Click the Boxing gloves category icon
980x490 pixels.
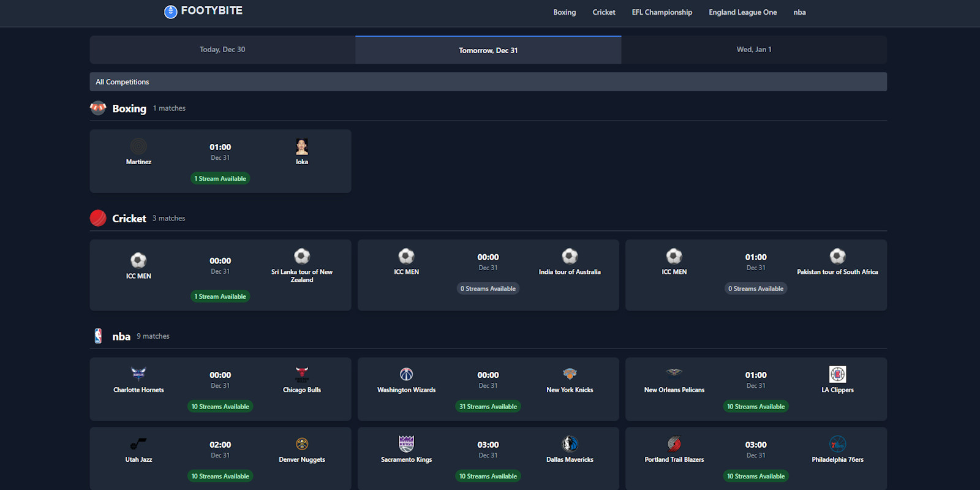98,108
